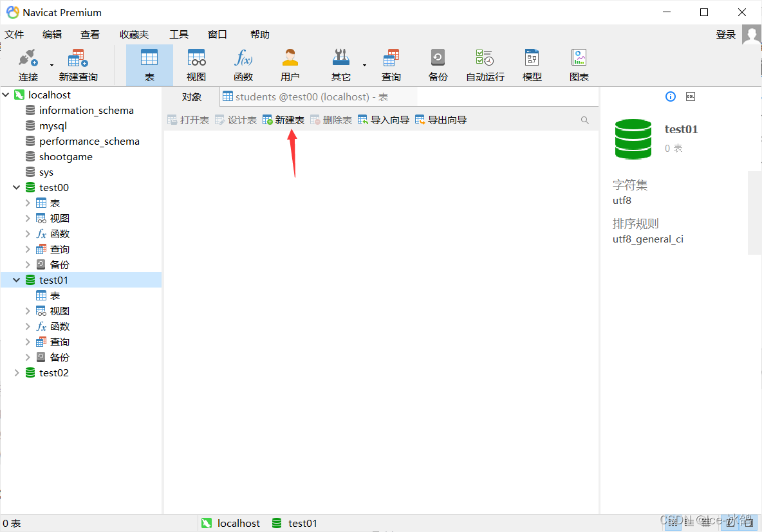The width and height of the screenshot is (762, 532).
Task: Click the Delete Table (删除表) button
Action: (331, 120)
